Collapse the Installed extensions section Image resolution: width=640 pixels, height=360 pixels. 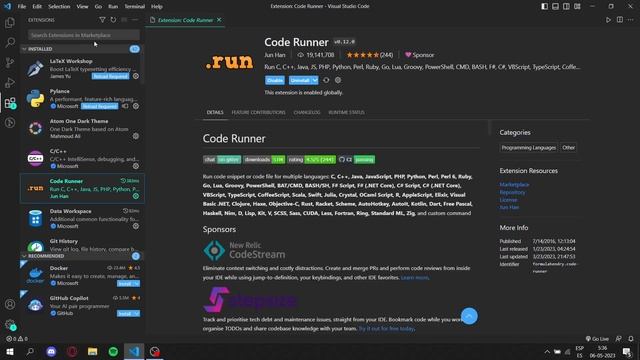[24, 49]
